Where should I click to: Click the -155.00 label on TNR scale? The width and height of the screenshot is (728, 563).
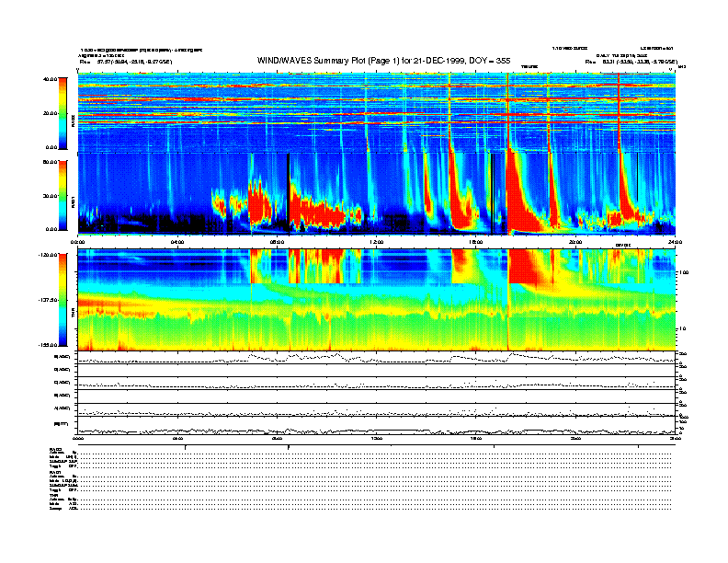point(48,345)
